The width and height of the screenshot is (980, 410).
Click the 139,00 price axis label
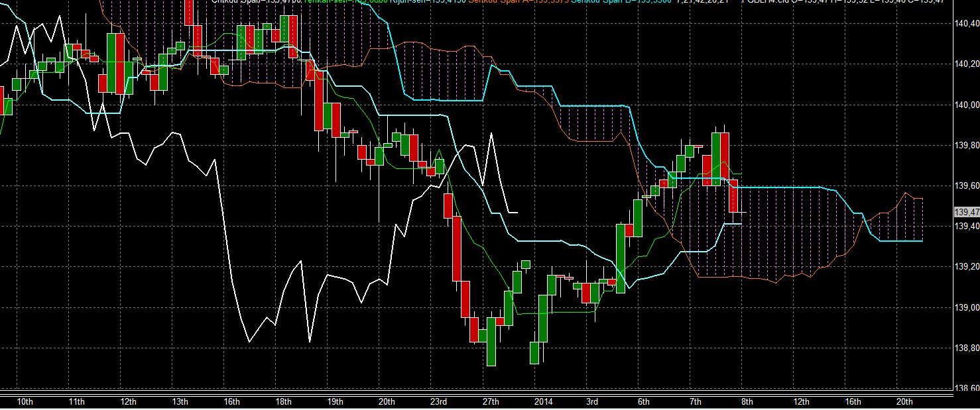[x=967, y=307]
